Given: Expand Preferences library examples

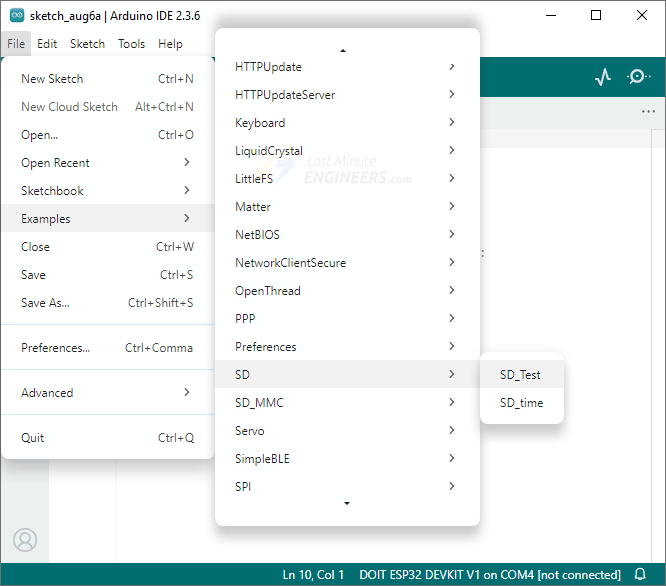Looking at the screenshot, I should click(347, 347).
